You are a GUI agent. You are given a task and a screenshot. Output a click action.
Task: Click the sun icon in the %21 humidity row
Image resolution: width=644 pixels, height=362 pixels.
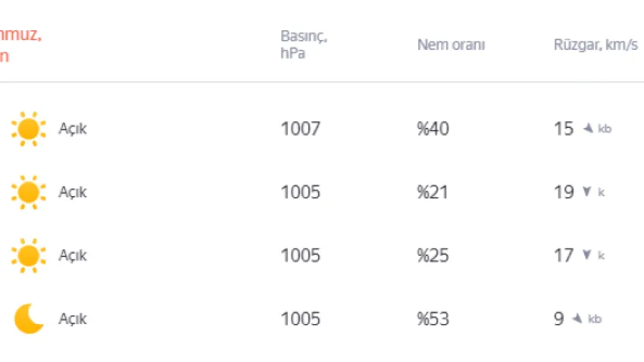(x=28, y=192)
